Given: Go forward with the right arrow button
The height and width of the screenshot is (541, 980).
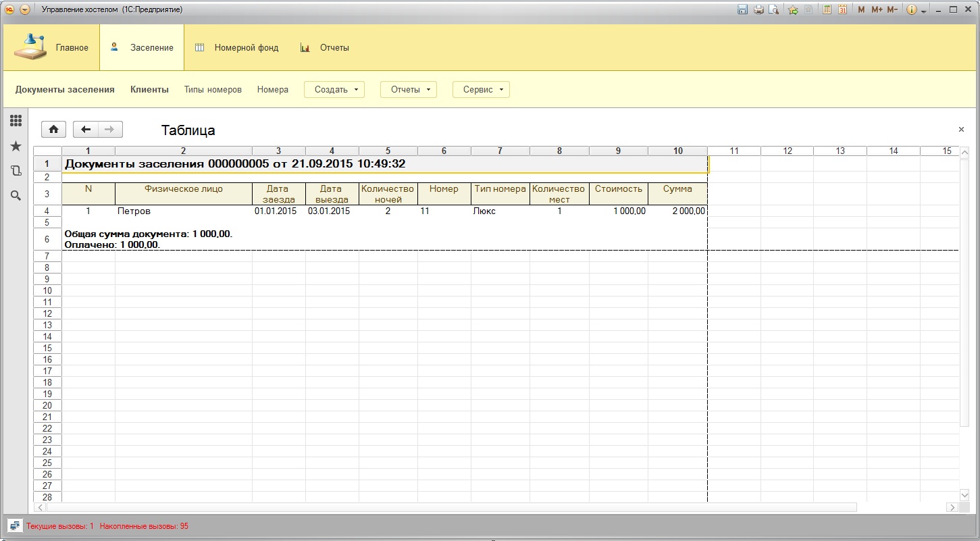Looking at the screenshot, I should point(110,129).
